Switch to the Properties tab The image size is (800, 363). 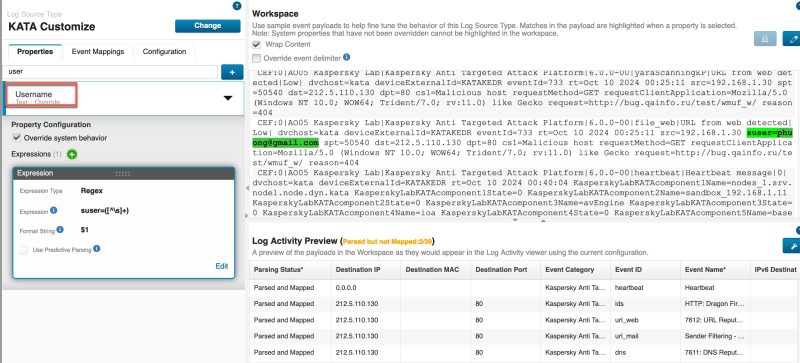[35, 52]
